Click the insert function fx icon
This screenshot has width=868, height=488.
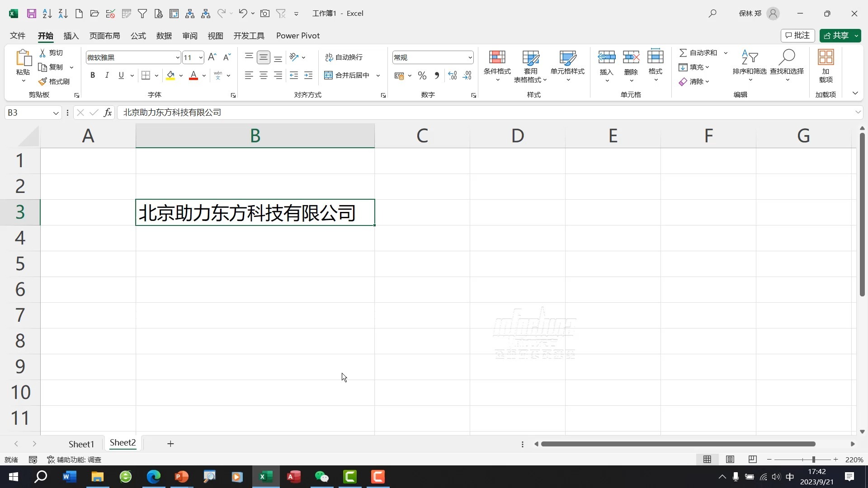pos(108,113)
